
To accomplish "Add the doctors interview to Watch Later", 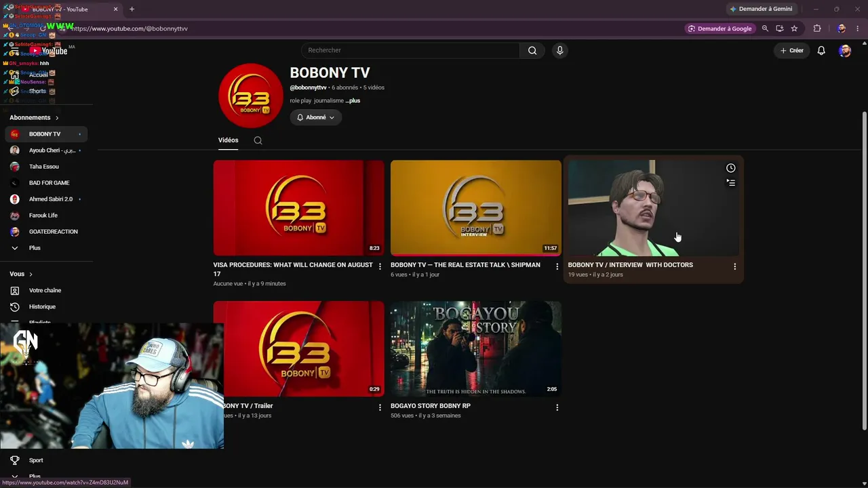I will (730, 168).
